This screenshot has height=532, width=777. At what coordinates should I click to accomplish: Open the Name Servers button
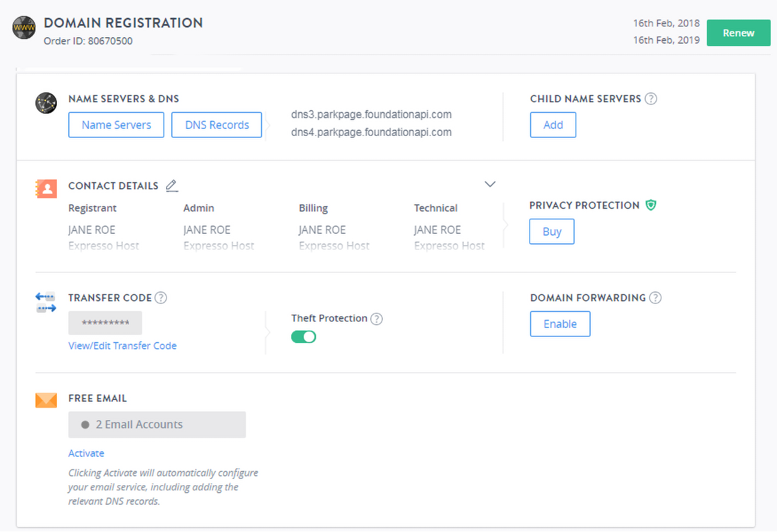116,125
